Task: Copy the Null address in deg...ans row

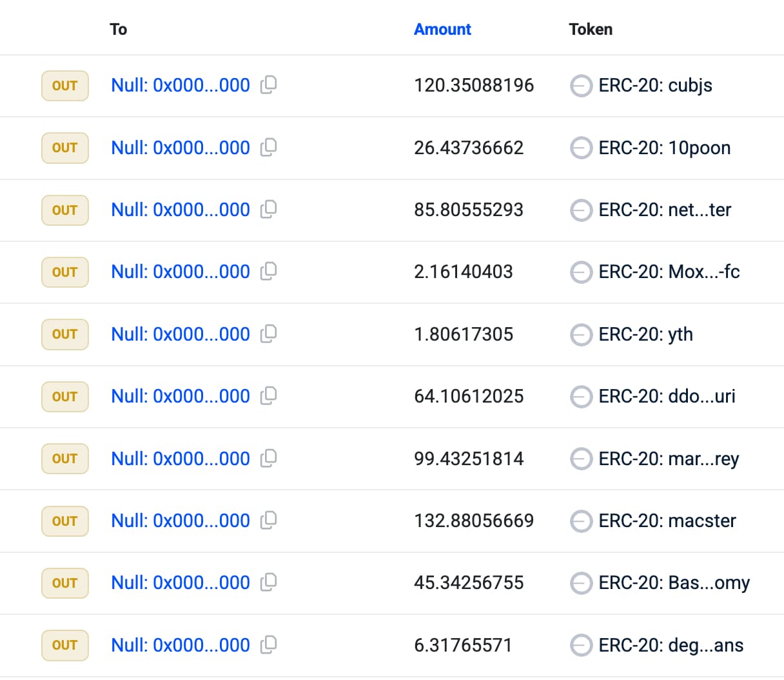Action: (268, 645)
